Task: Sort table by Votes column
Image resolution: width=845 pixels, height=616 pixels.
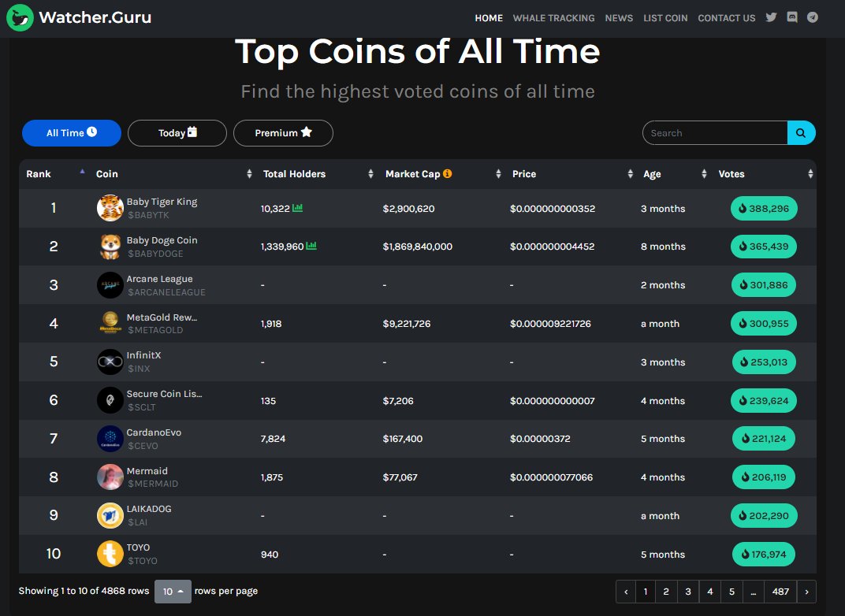Action: [x=765, y=174]
